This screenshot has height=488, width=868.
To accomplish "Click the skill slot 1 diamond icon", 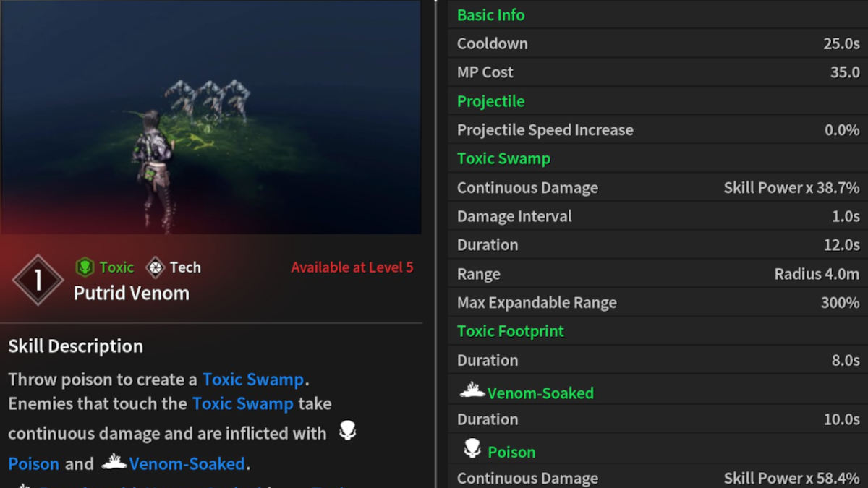I will click(38, 280).
